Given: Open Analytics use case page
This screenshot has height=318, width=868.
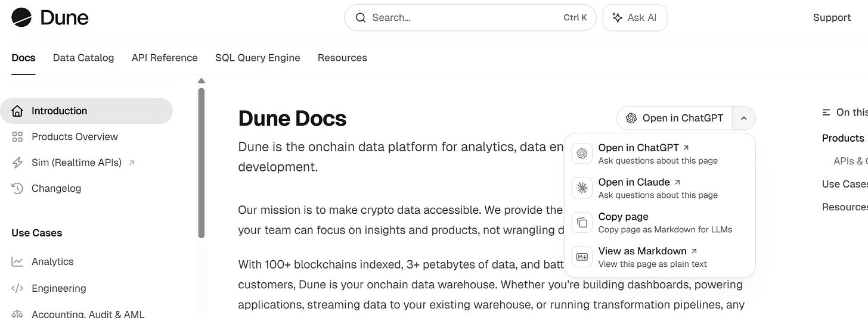Looking at the screenshot, I should tap(52, 261).
